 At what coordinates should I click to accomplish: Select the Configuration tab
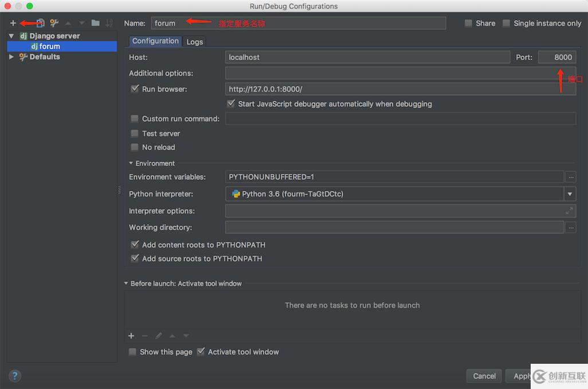point(155,41)
